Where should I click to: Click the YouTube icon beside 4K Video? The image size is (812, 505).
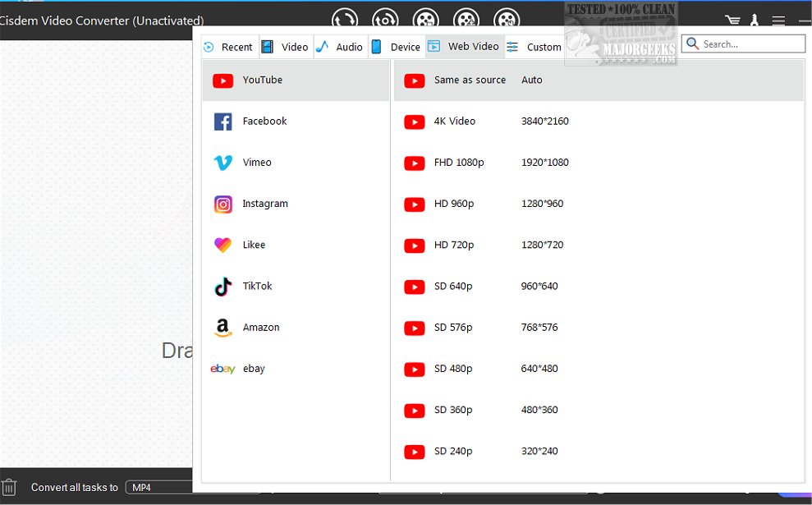pyautogui.click(x=415, y=122)
